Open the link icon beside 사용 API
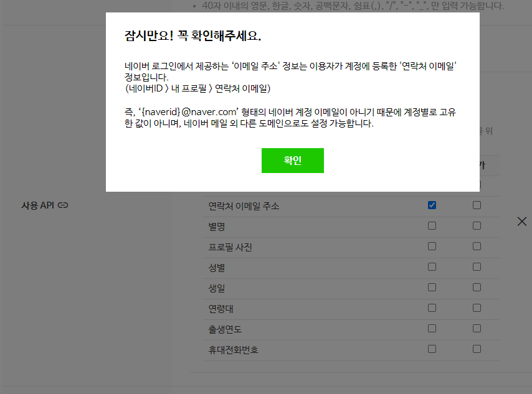Screen dimensions: 532x394 [63, 205]
